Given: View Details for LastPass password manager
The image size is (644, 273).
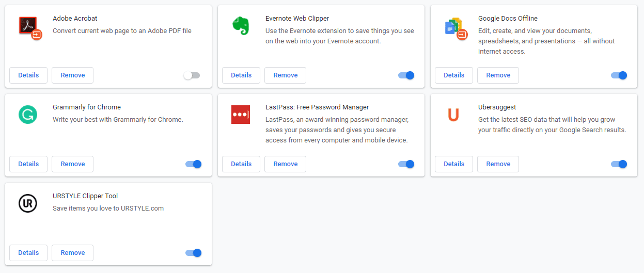Looking at the screenshot, I should coord(241,164).
